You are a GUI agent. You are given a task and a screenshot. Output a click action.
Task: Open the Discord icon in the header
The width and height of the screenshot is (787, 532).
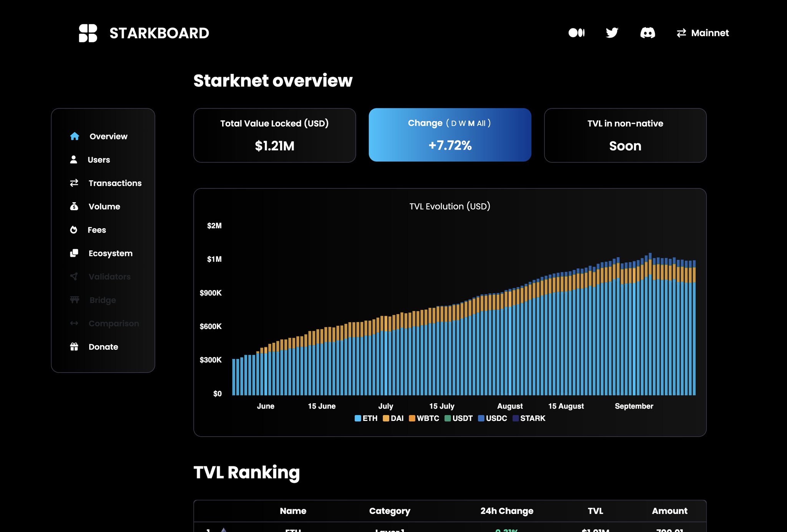coord(648,33)
